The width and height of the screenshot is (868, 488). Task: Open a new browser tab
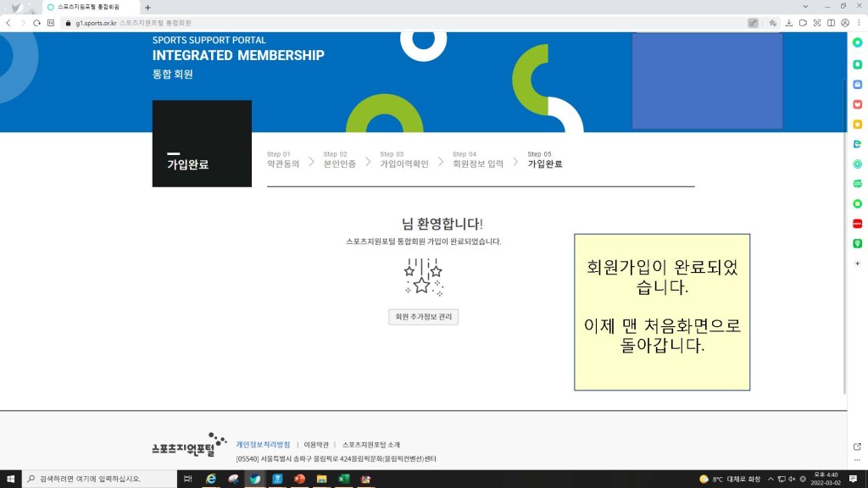coord(147,7)
